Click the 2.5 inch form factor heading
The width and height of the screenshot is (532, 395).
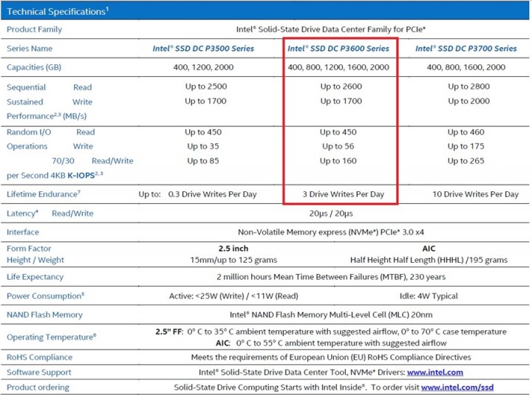point(233,249)
